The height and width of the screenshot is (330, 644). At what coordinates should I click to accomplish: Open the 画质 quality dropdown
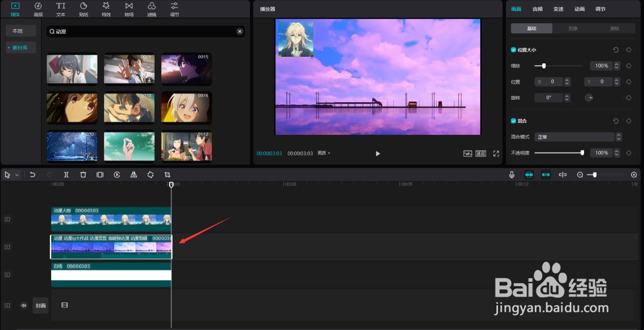click(x=324, y=153)
